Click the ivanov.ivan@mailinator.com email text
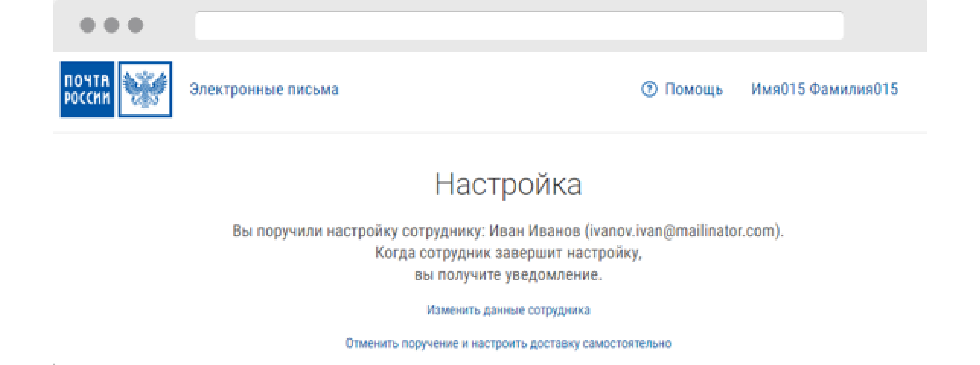980x365 pixels. 682,231
